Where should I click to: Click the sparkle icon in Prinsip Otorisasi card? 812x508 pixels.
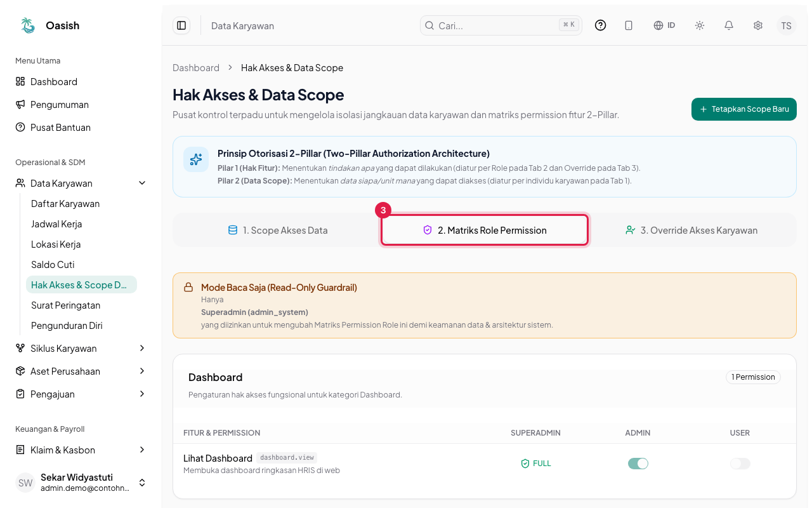click(x=196, y=159)
